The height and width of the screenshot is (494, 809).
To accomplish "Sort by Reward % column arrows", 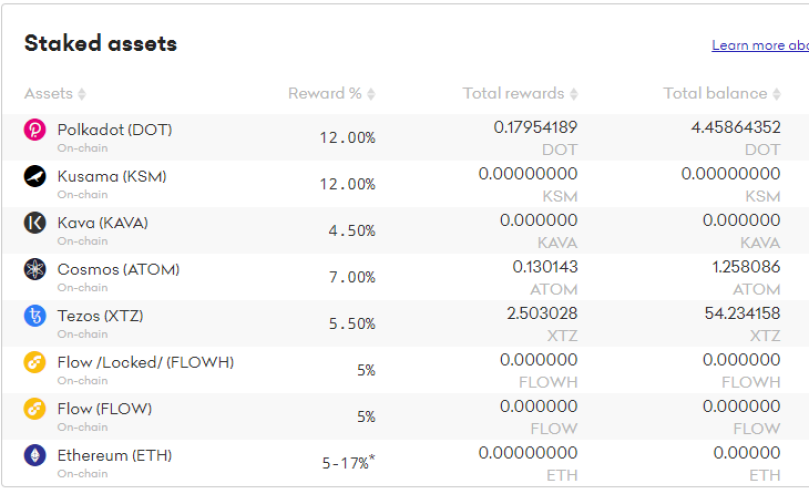I will pyautogui.click(x=371, y=94).
